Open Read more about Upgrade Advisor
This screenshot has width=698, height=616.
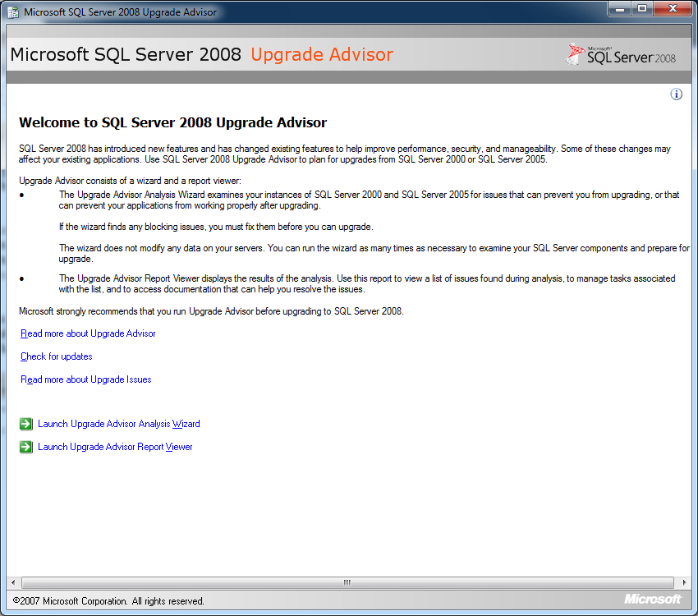[87, 333]
